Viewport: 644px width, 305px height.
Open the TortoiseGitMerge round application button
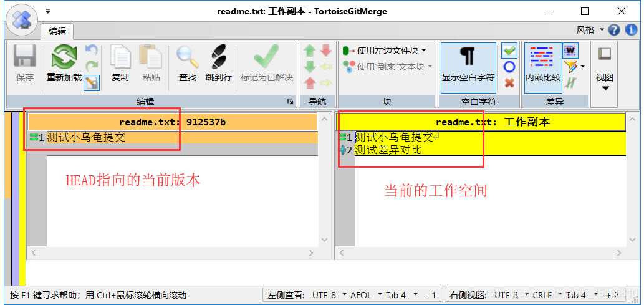tap(22, 19)
